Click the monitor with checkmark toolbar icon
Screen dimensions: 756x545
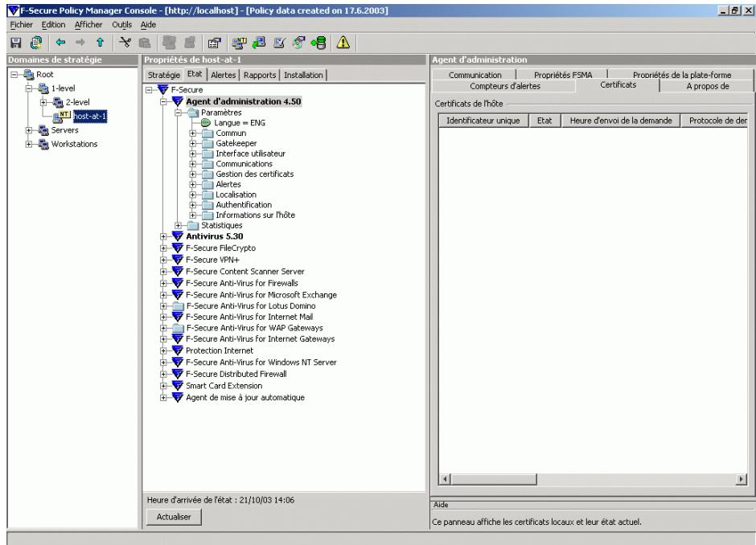(x=279, y=43)
